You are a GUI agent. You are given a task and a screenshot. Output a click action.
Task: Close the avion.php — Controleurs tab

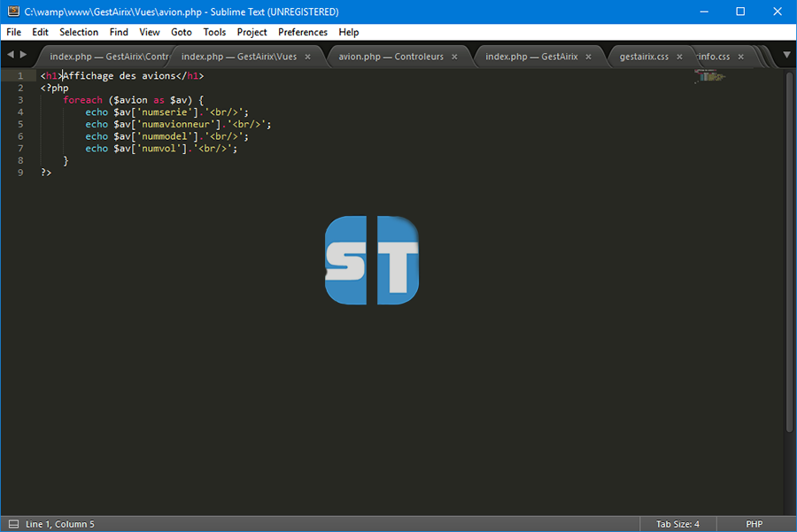[454, 57]
